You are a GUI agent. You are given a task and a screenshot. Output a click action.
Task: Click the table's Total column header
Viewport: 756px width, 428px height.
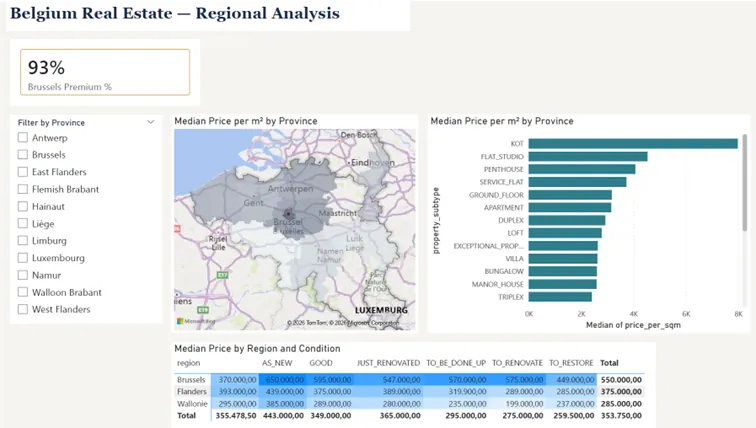(x=609, y=363)
